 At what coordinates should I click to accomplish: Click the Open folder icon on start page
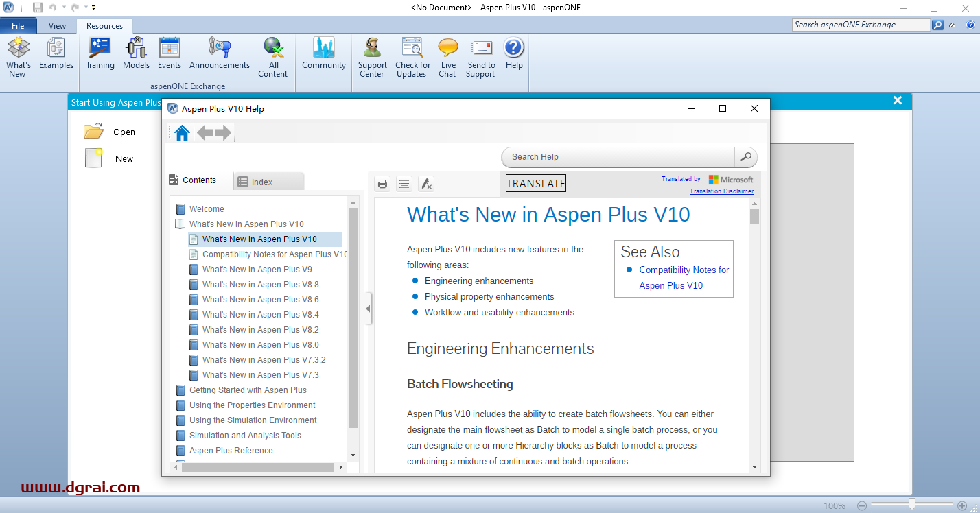coord(93,132)
